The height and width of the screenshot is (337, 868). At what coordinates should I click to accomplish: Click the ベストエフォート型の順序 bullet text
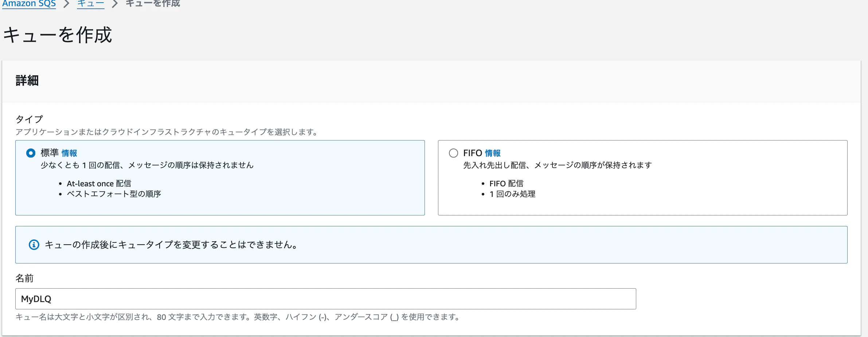(x=114, y=194)
